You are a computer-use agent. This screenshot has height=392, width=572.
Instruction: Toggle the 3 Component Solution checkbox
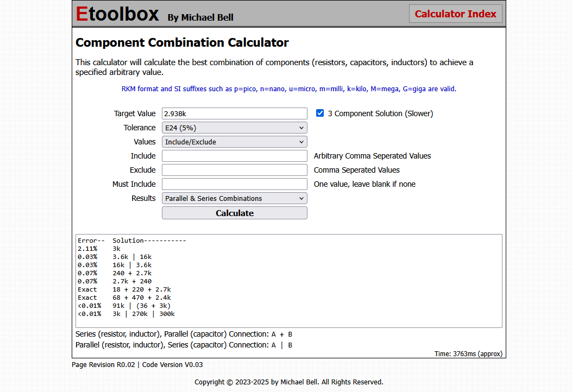click(320, 113)
